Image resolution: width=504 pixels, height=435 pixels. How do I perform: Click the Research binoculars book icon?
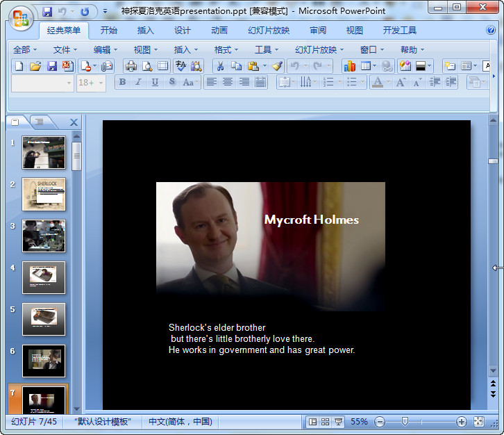click(196, 66)
